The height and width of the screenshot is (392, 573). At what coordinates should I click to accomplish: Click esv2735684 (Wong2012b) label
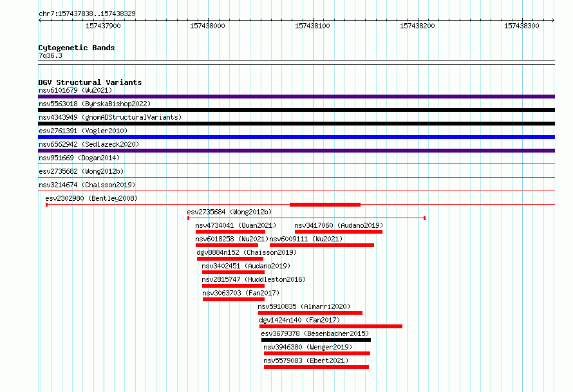point(229,212)
